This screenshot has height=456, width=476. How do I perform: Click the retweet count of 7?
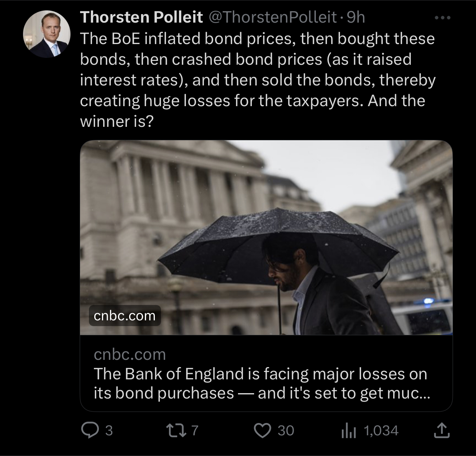(x=195, y=430)
